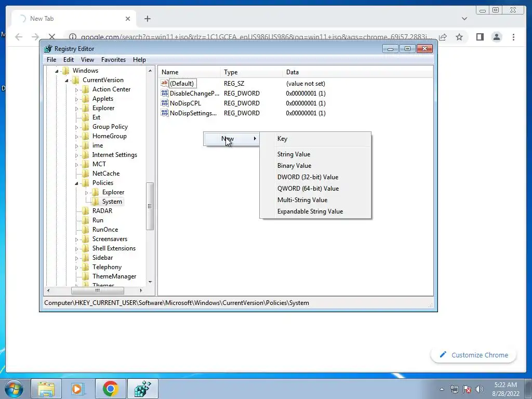532x399 pixels.
Task: Click the Customize Chrome button
Action: point(474,355)
